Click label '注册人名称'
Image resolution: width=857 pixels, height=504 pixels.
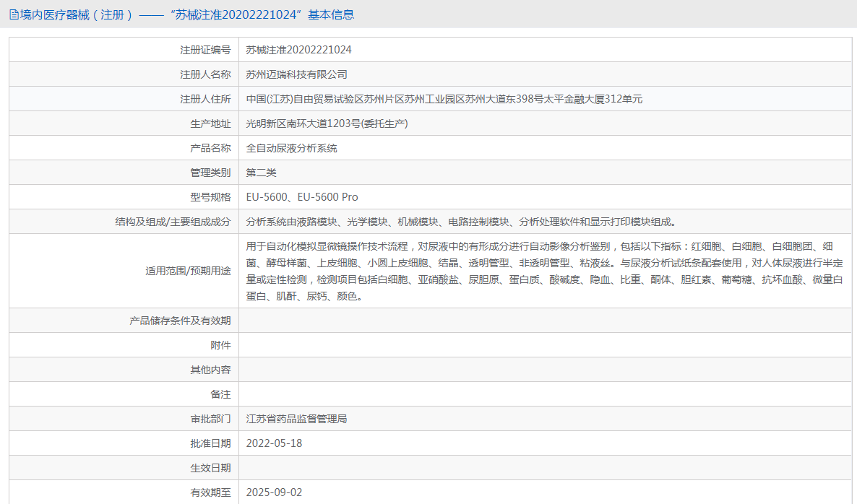pos(205,74)
